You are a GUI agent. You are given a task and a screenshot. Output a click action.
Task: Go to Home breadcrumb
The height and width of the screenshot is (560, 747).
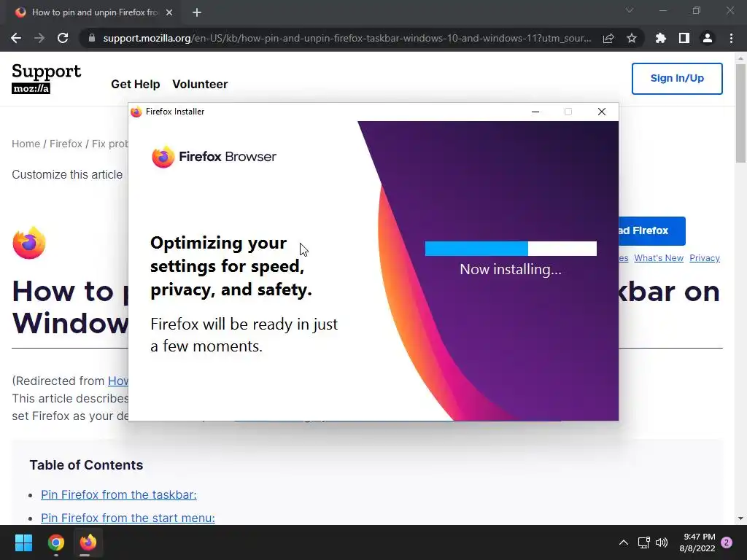click(26, 144)
